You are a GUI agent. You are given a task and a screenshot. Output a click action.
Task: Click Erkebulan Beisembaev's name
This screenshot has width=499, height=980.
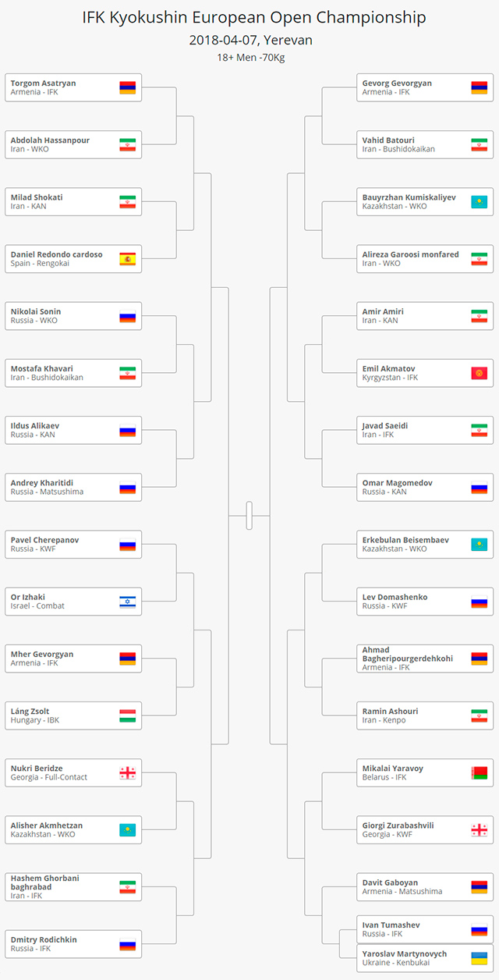pyautogui.click(x=405, y=540)
